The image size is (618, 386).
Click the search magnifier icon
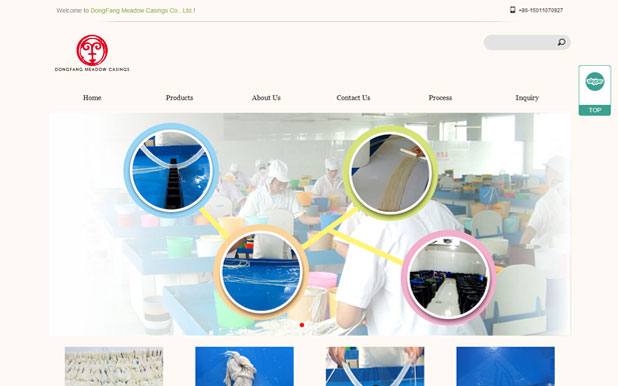pos(561,42)
